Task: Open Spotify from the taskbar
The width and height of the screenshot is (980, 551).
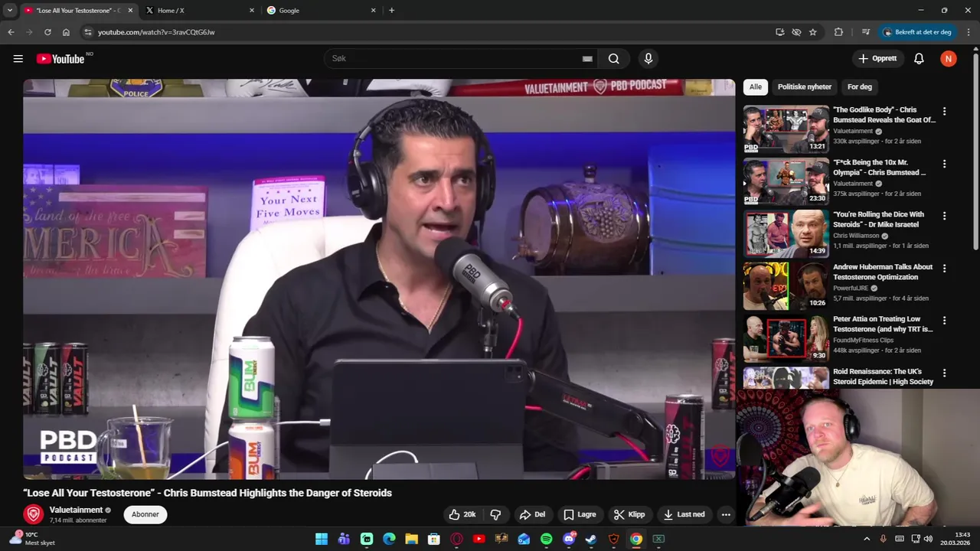Action: 546,539
